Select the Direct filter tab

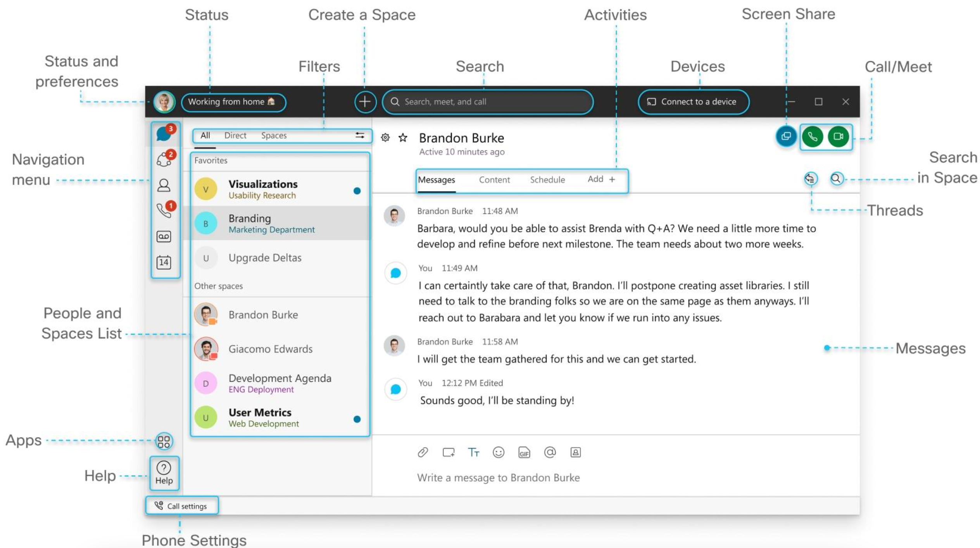pos(235,136)
